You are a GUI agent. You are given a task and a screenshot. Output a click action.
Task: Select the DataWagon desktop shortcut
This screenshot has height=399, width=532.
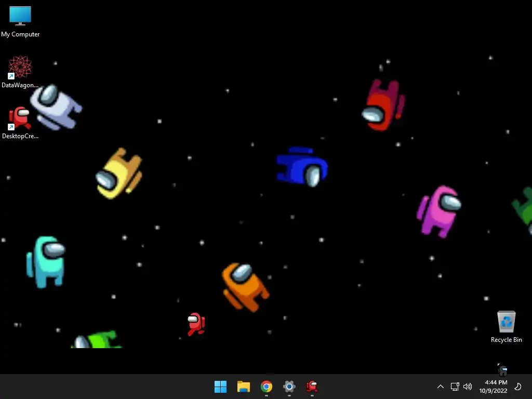20,72
